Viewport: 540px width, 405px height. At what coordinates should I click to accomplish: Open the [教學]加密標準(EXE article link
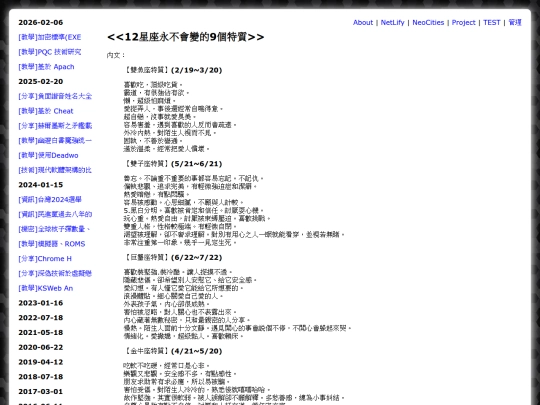(50, 37)
